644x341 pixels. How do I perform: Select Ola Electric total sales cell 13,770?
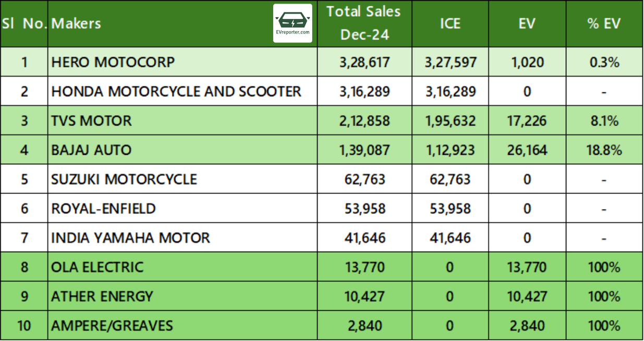tap(364, 267)
